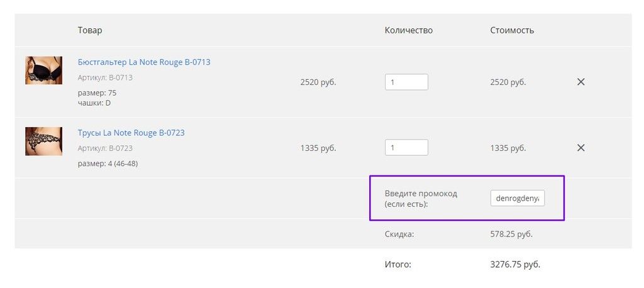
Task: Open the Бюстгальтер La Note Rouge B-0713 link
Action: tap(144, 62)
